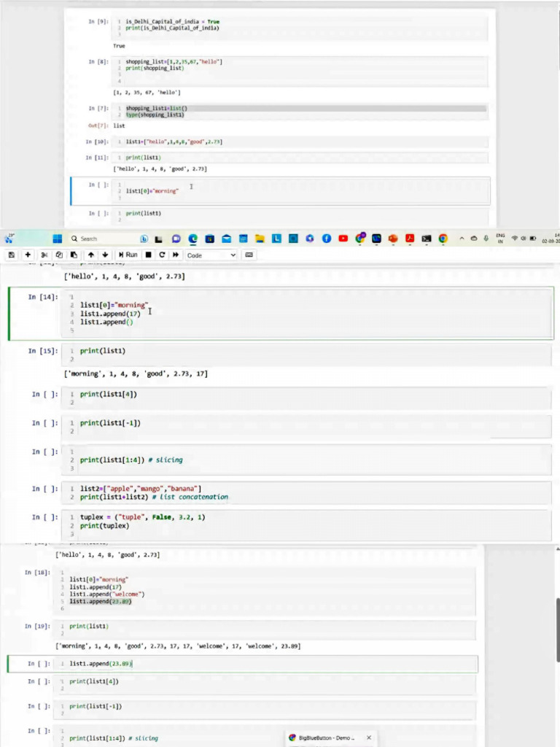The image size is (560, 747).
Task: Select the shopping_list1=list() cell In [7]
Action: [300, 112]
